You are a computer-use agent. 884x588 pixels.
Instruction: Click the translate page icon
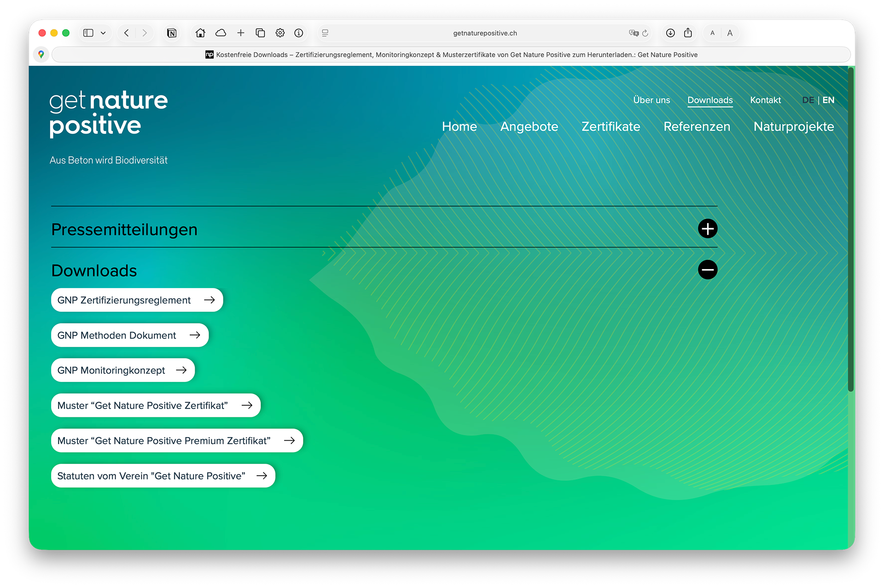click(x=634, y=33)
